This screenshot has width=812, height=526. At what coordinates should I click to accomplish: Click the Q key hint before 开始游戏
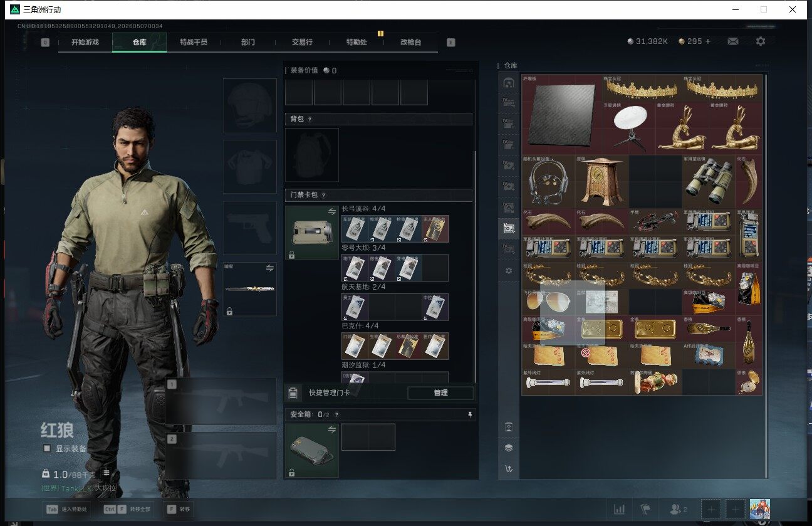tap(45, 43)
